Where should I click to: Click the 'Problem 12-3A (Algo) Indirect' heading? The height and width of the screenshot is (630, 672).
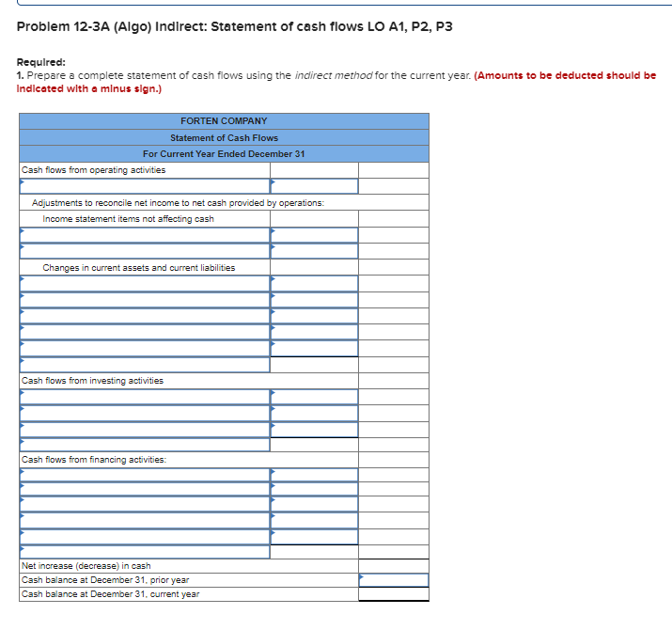click(x=234, y=26)
